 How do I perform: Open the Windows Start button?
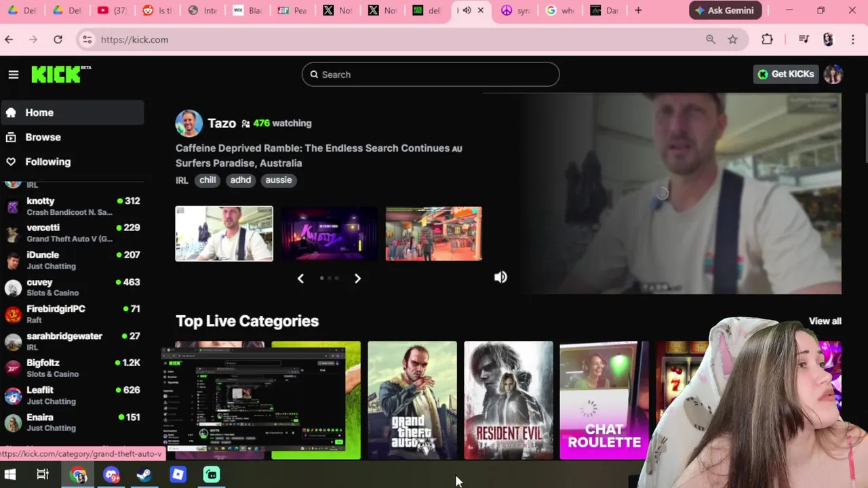10,474
